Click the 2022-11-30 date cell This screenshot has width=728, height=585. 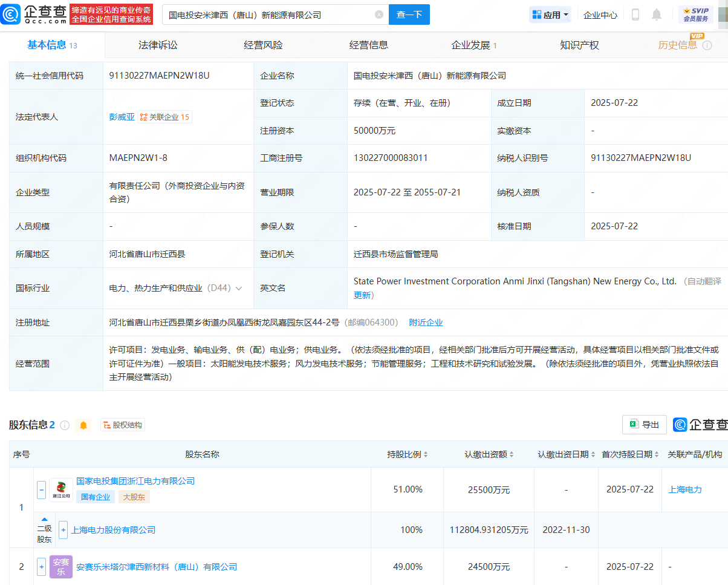[x=566, y=530]
